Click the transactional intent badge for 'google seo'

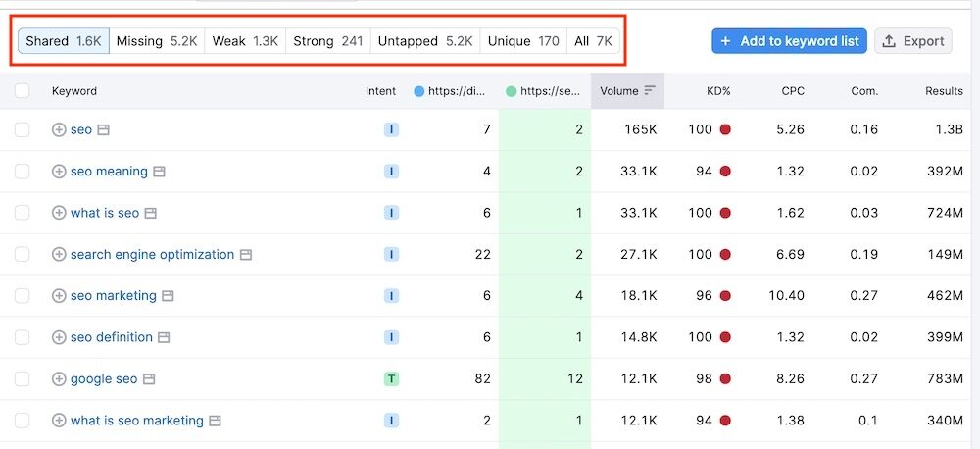(x=391, y=379)
